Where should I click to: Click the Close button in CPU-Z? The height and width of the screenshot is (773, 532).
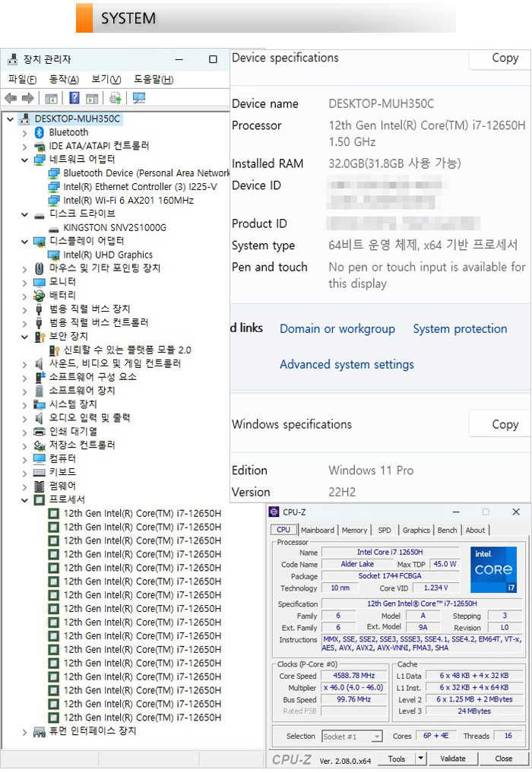[x=503, y=759]
